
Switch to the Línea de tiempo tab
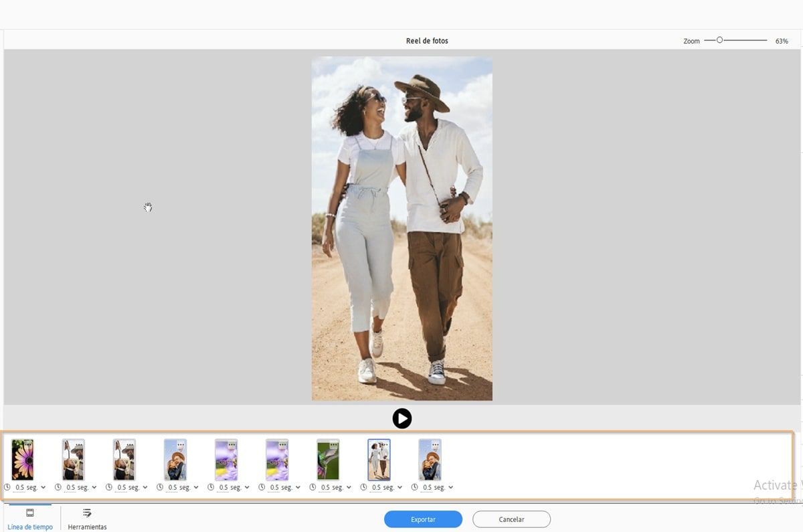pos(30,519)
